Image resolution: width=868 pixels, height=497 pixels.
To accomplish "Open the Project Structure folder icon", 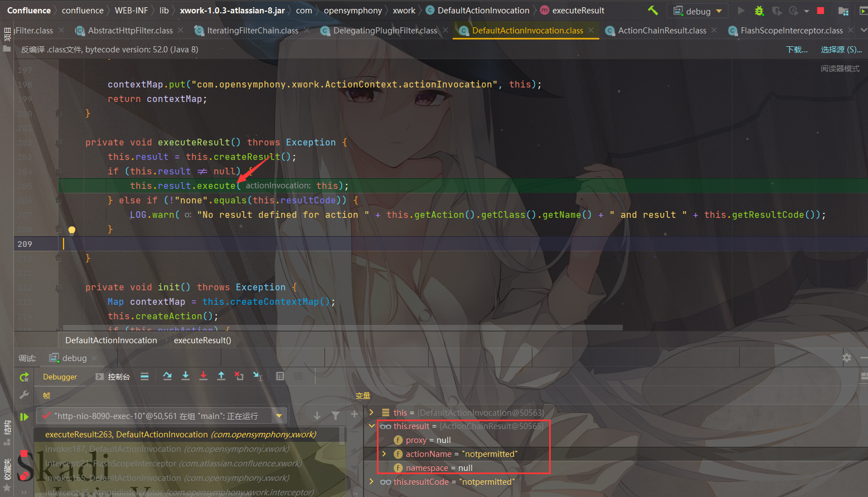I will (843, 11).
